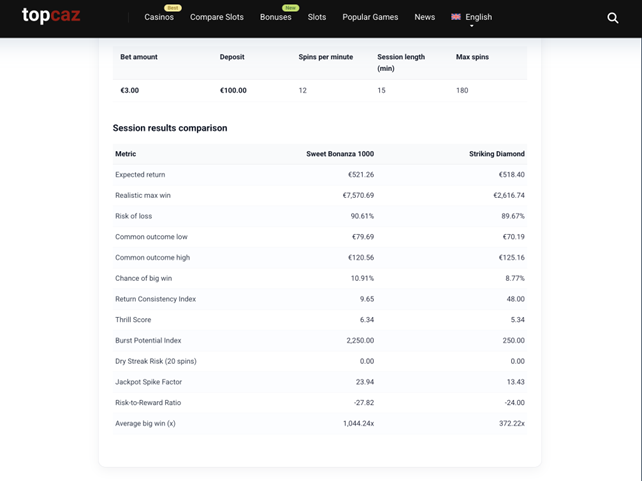The image size is (642, 481).
Task: Click the 372.22x average big win value
Action: 512,424
